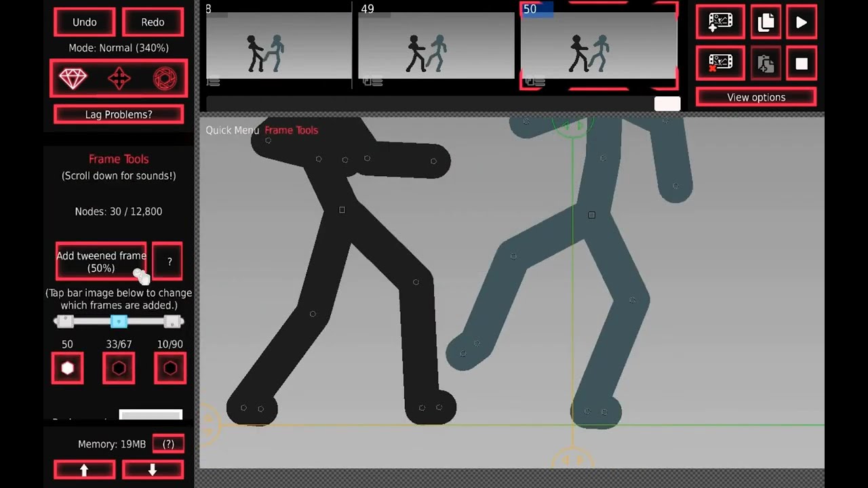This screenshot has height=488, width=868.
Task: Click the greyed paste frame icon
Action: (766, 64)
